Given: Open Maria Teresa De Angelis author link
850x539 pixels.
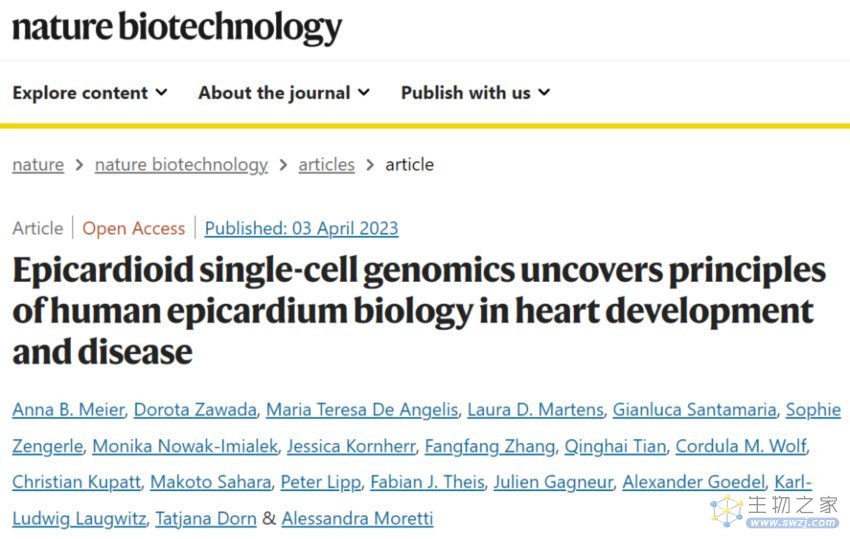Looking at the screenshot, I should 362,410.
